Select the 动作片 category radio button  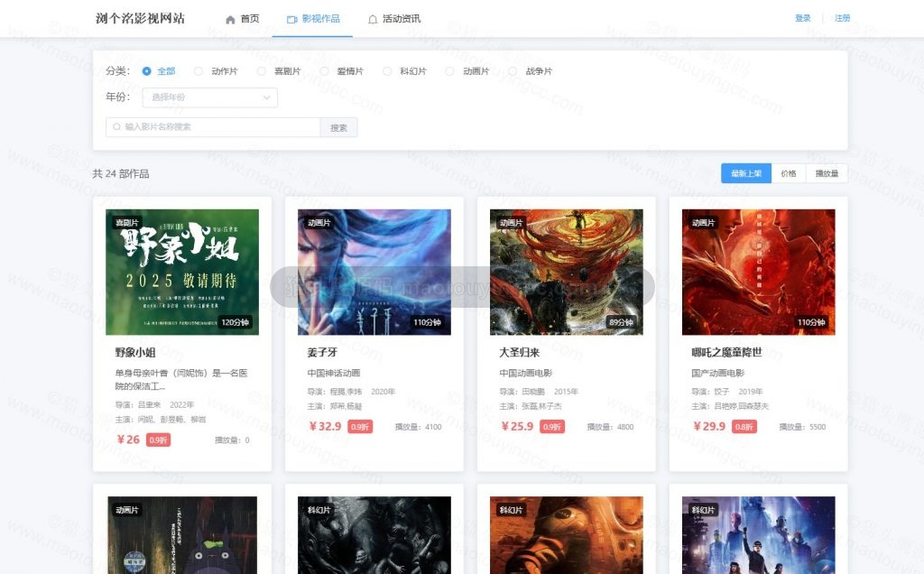(x=199, y=71)
